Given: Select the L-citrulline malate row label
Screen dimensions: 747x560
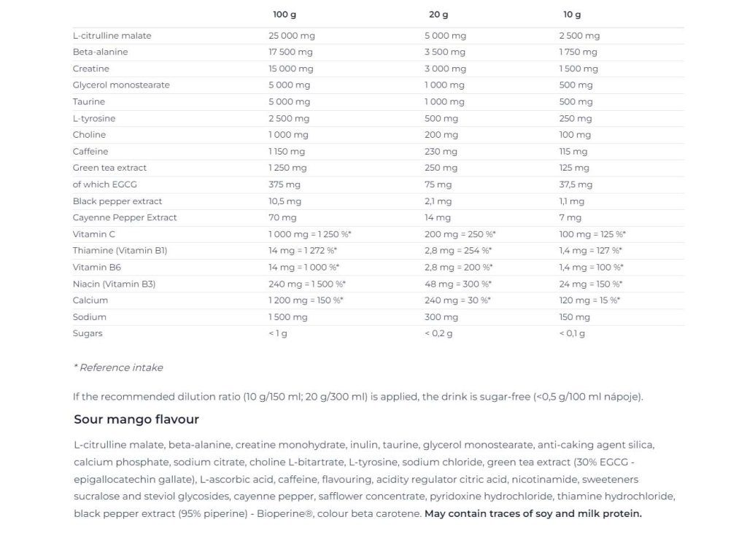Looking at the screenshot, I should 112,36.
